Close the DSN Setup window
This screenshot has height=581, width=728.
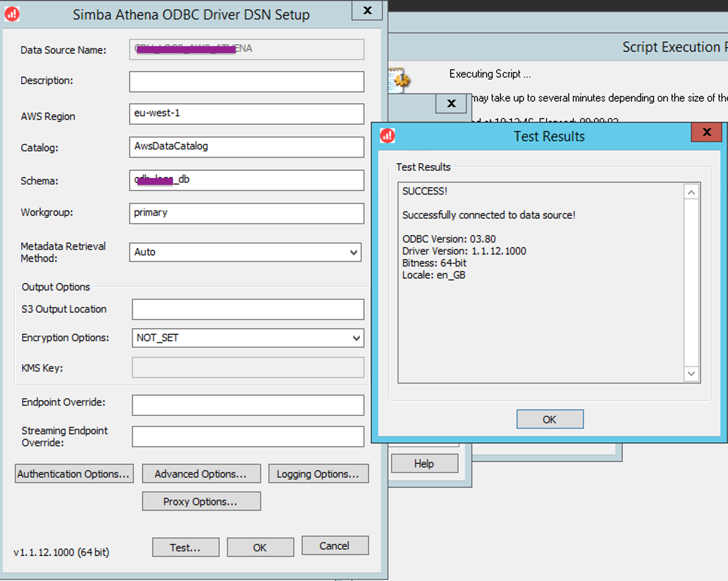(x=367, y=11)
